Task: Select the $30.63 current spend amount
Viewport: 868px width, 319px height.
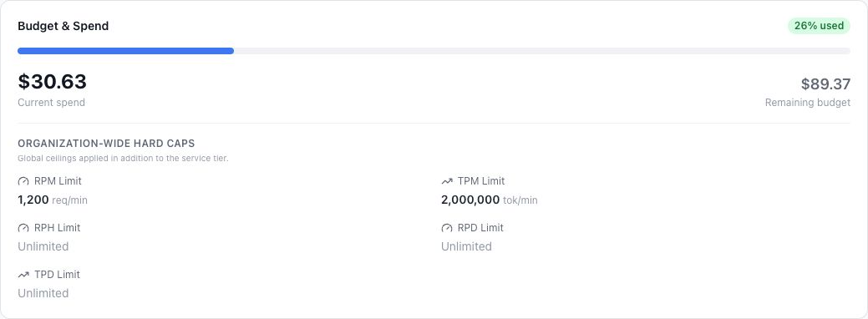Action: click(x=52, y=82)
